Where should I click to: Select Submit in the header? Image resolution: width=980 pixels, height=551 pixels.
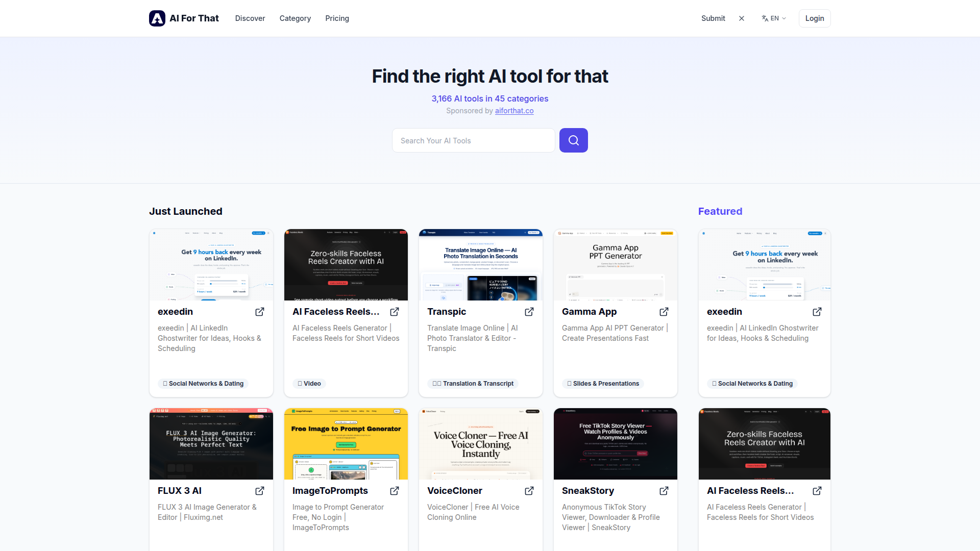tap(713, 18)
